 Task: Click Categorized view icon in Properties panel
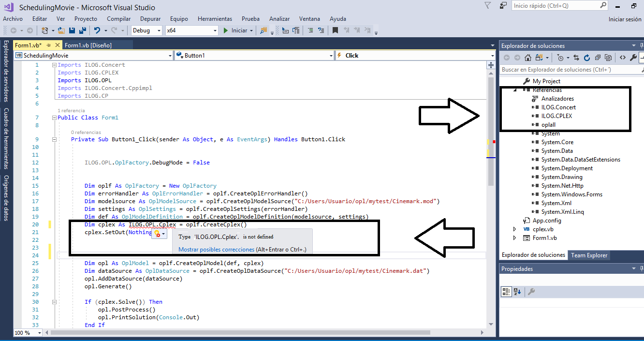coord(506,292)
